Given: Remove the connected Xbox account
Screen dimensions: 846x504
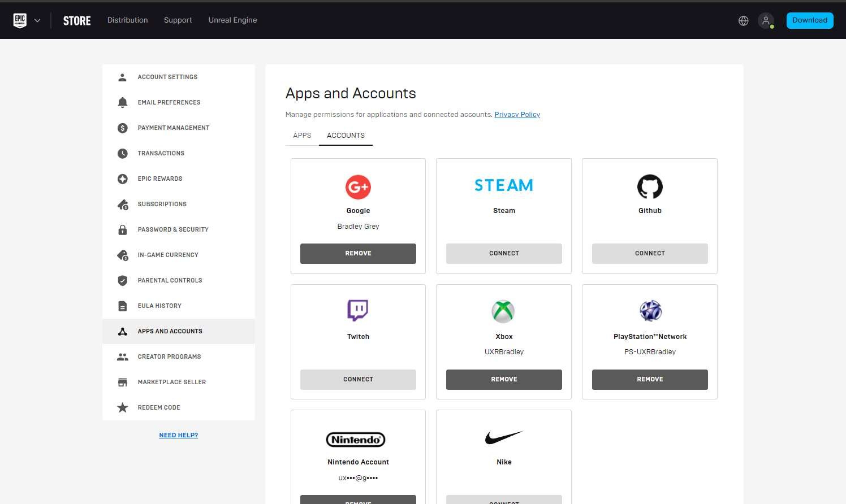Looking at the screenshot, I should (x=504, y=380).
